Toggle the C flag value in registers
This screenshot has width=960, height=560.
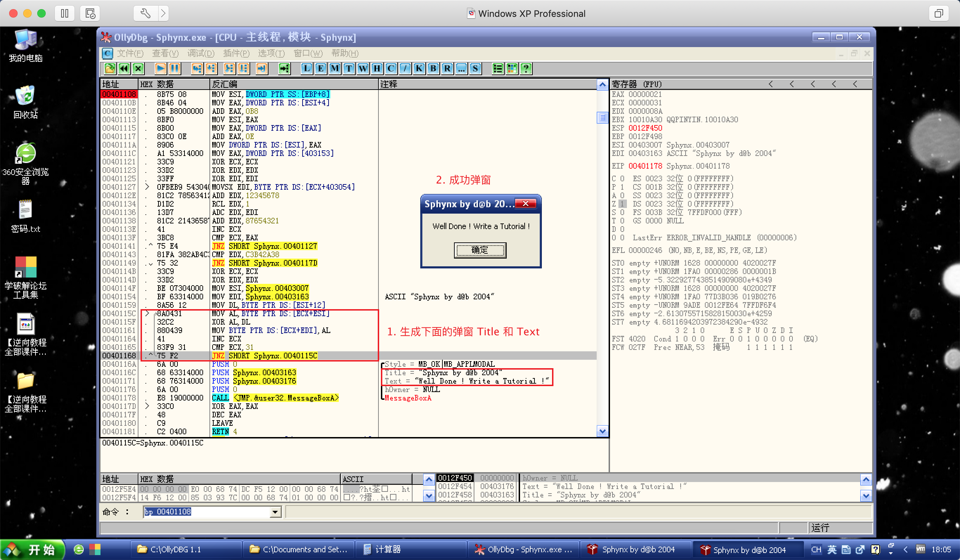[622, 179]
